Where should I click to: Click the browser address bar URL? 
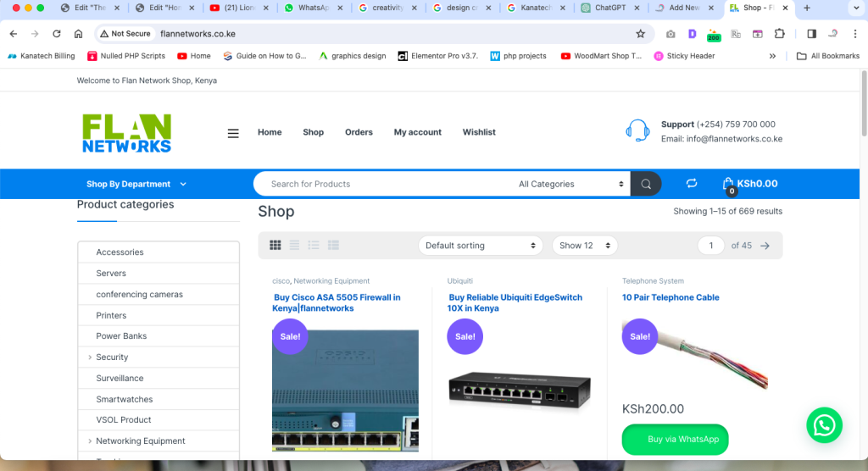(198, 34)
